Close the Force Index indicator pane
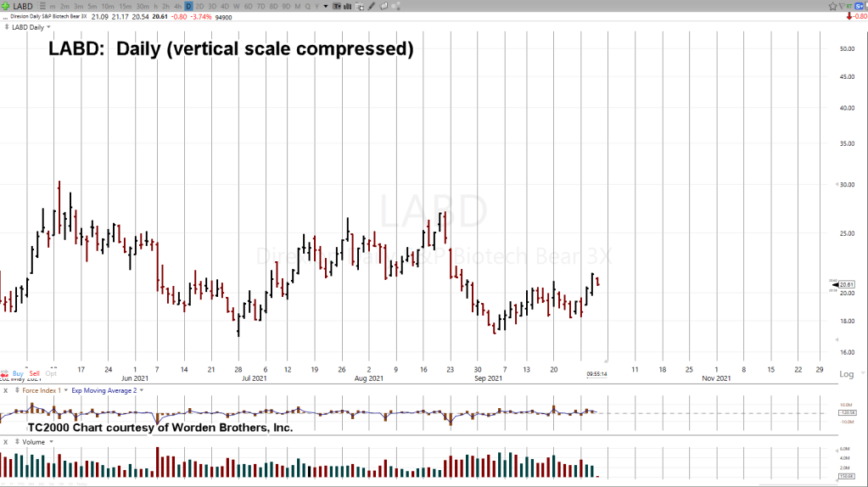The image size is (868, 487). point(6,390)
